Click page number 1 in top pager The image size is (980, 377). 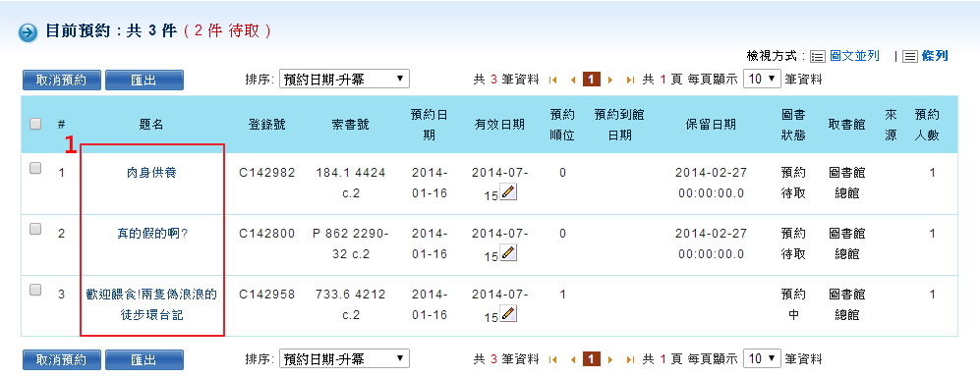tap(592, 80)
